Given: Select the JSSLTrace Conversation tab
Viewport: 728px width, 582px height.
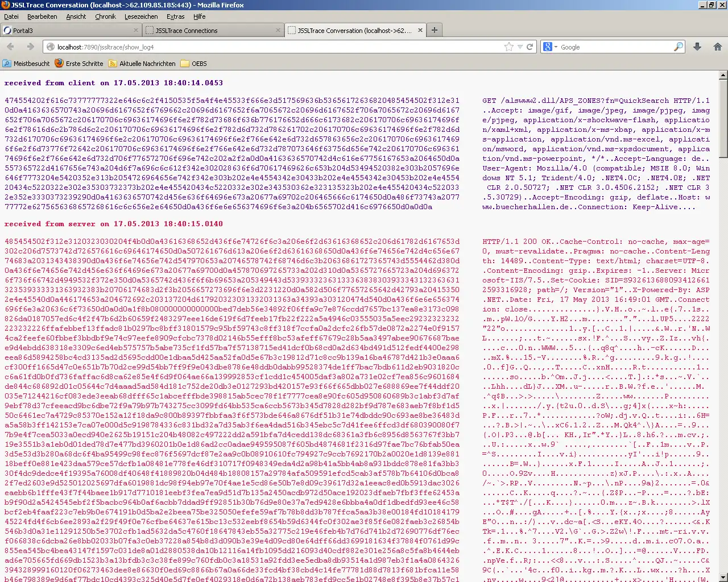Looking at the screenshot, I should coord(355,30).
